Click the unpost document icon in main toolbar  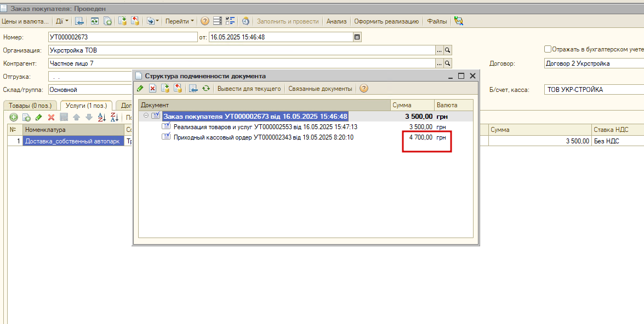135,21
